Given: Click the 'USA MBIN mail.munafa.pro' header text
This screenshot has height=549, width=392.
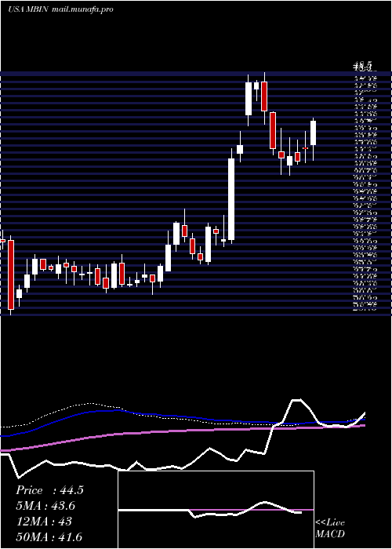Looking at the screenshot, I should point(60,9).
